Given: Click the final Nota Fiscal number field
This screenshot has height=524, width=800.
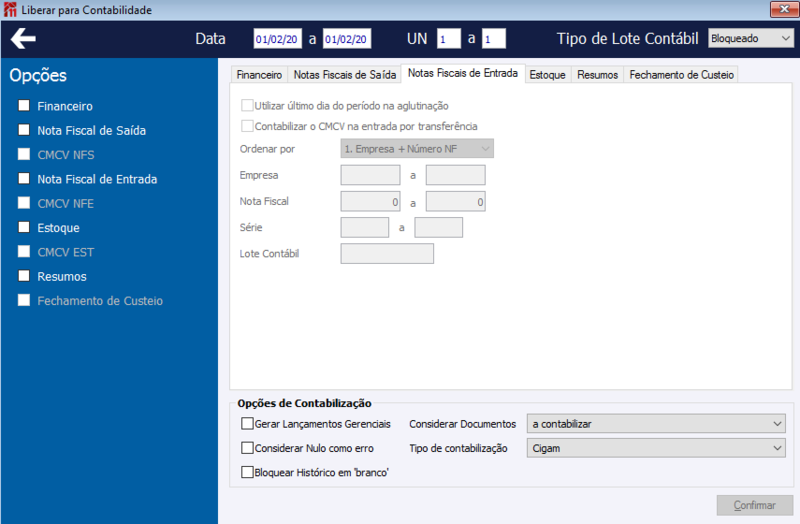Looking at the screenshot, I should 456,202.
